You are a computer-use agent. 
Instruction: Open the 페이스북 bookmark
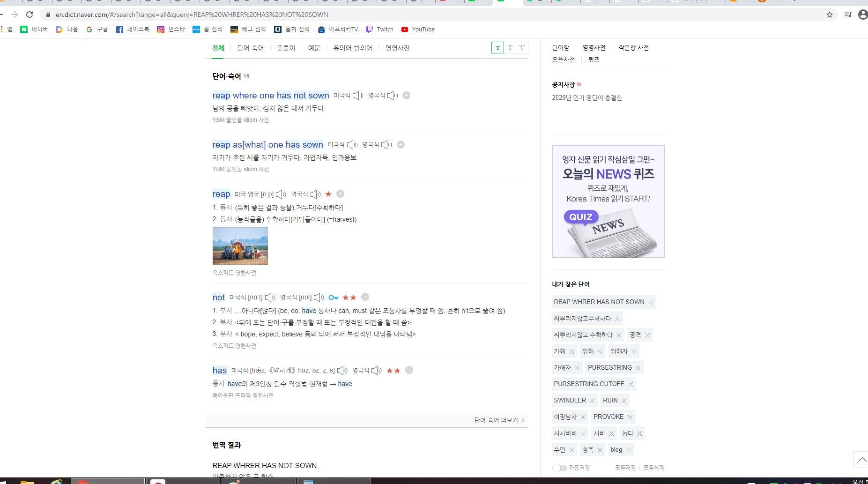tap(133, 29)
